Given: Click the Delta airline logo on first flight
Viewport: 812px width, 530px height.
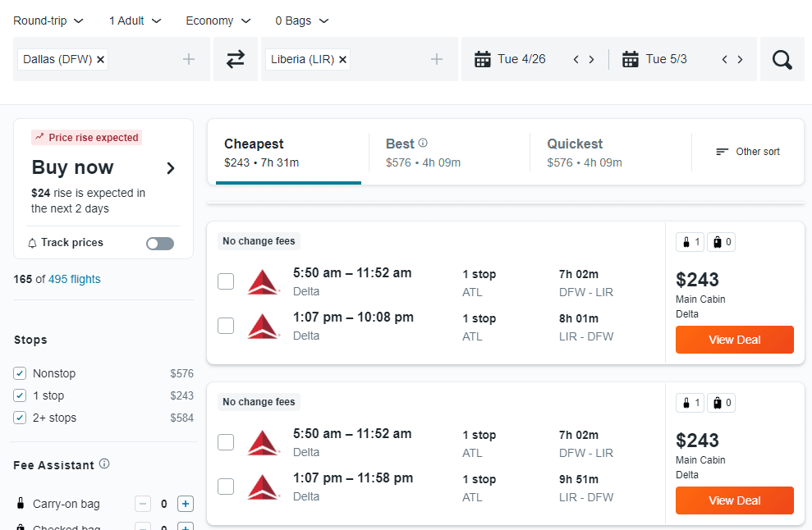Looking at the screenshot, I should click(263, 281).
